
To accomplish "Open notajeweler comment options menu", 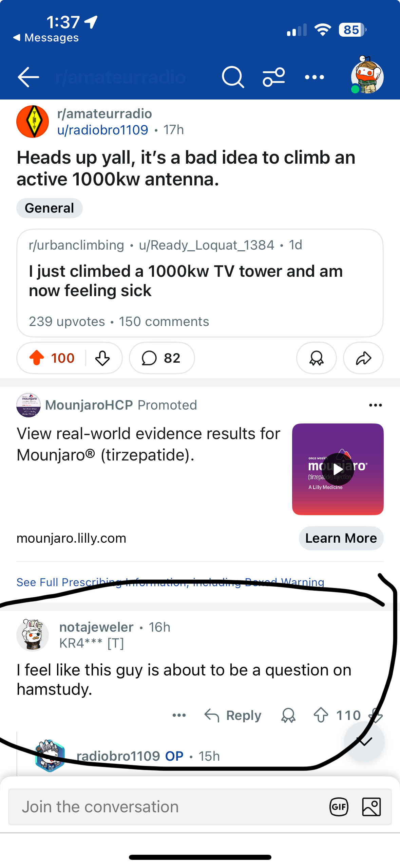I will tap(179, 715).
